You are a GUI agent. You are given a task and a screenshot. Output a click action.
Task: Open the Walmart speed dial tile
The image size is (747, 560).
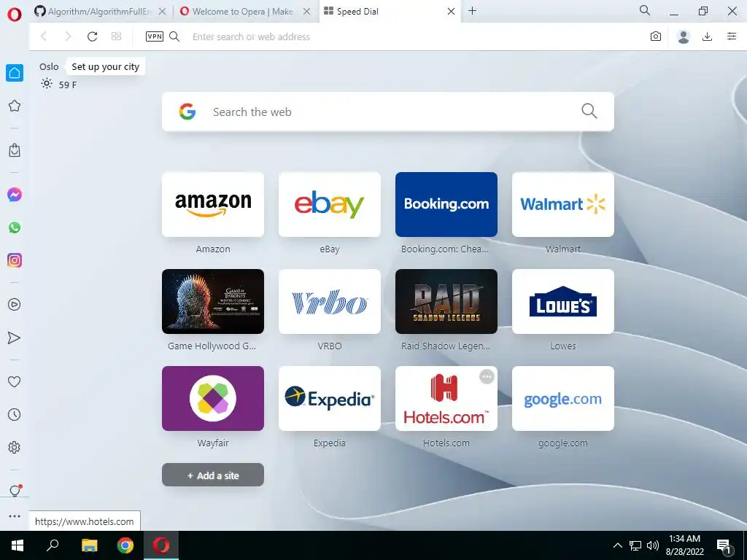coord(563,204)
